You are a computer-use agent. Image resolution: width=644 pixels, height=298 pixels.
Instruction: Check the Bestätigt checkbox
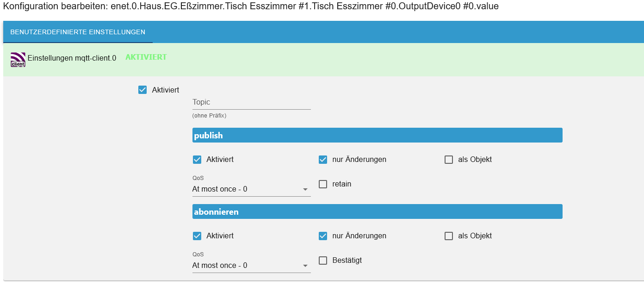click(x=323, y=261)
